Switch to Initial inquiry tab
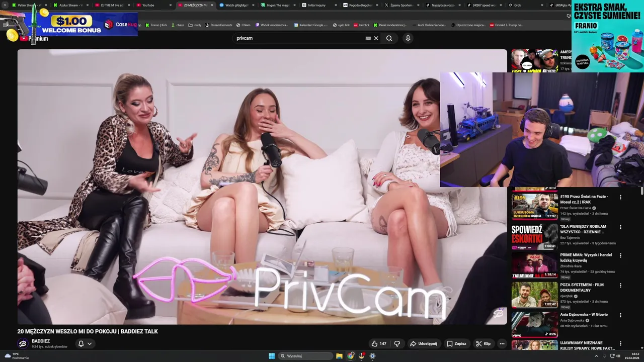 [x=318, y=5]
